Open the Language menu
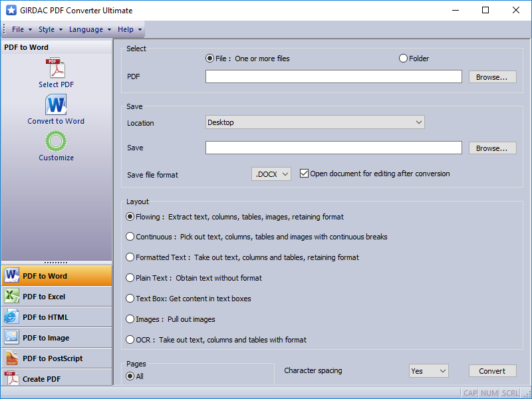 (x=90, y=29)
